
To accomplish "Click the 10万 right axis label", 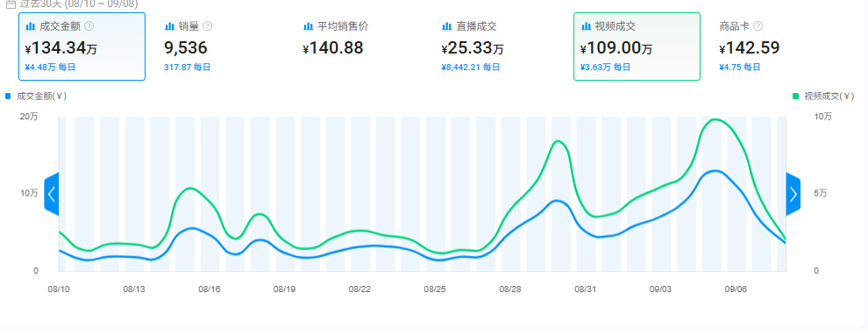I will click(x=822, y=117).
